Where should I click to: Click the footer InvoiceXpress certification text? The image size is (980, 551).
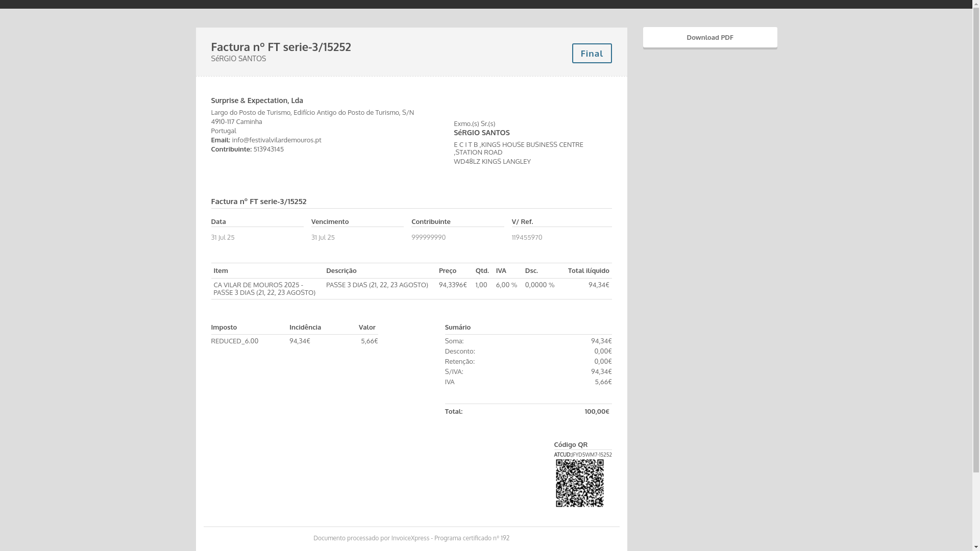pos(411,538)
